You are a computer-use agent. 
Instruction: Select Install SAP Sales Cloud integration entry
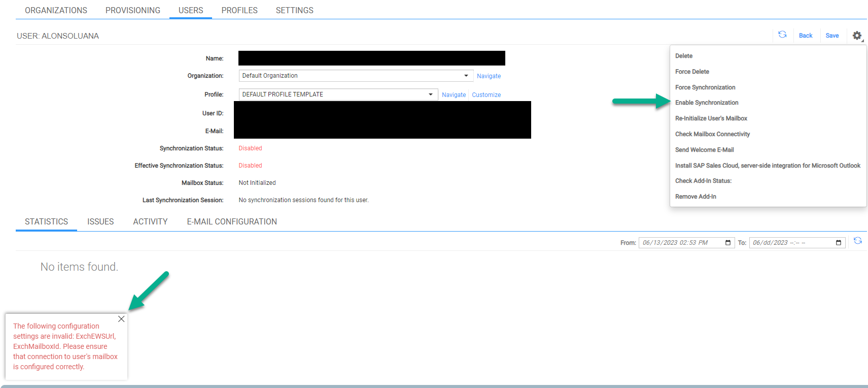(768, 166)
